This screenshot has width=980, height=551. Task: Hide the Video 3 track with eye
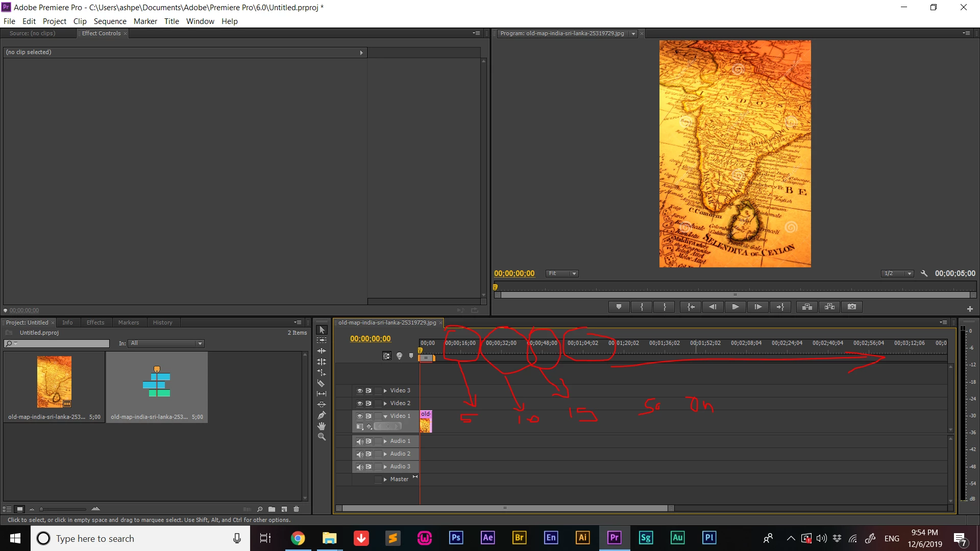[359, 391]
